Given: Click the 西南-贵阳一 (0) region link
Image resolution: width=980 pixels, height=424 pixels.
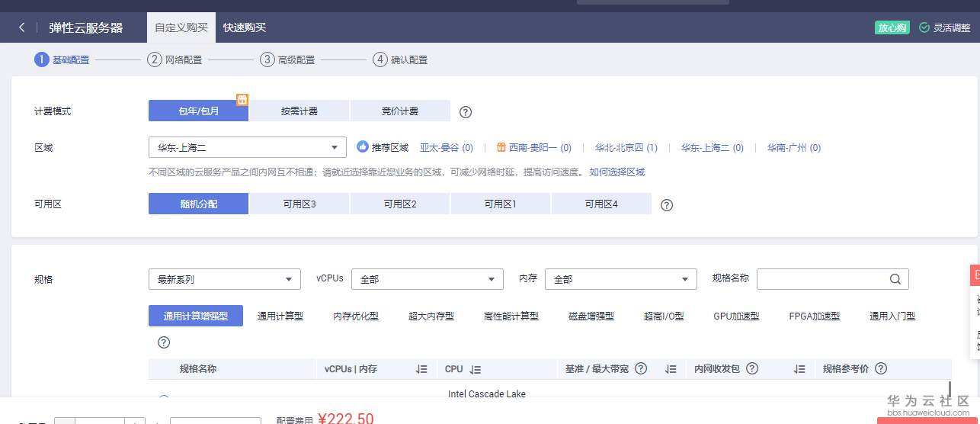Looking at the screenshot, I should click(x=540, y=148).
